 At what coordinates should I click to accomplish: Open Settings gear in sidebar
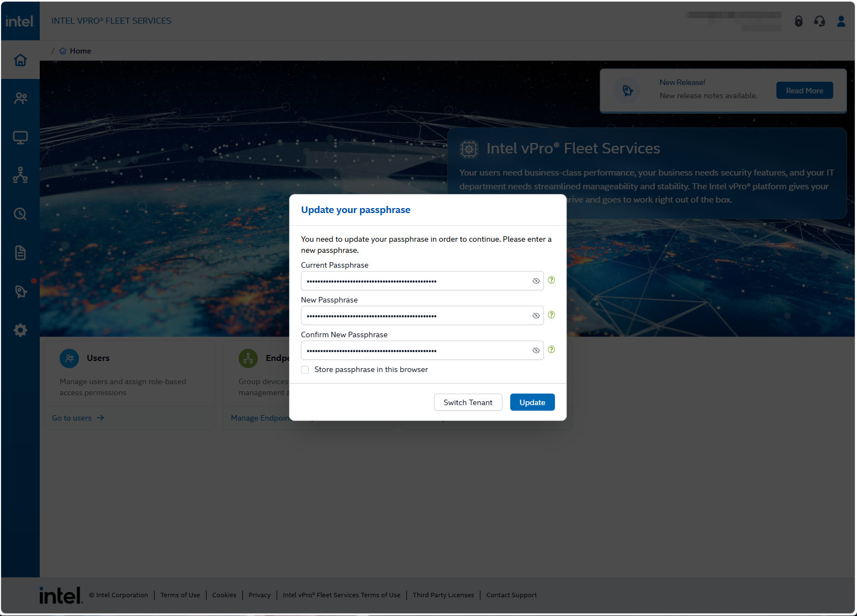pyautogui.click(x=20, y=330)
